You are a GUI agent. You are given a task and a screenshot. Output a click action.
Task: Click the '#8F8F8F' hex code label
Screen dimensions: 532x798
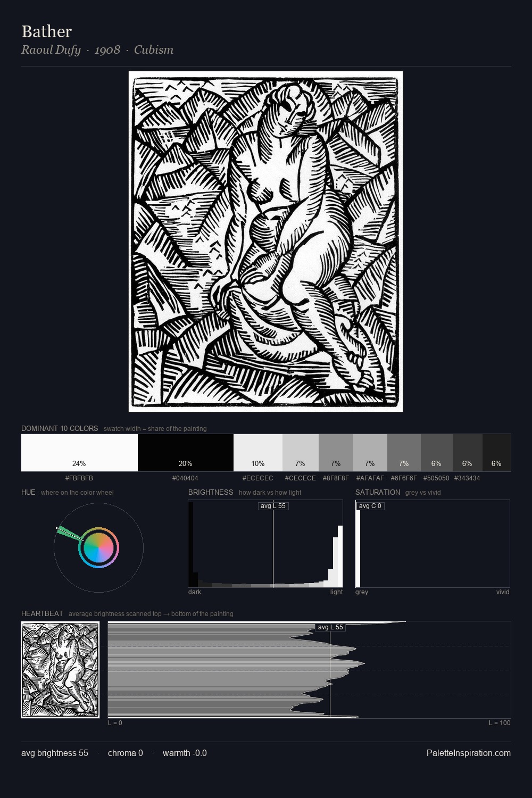[x=336, y=478]
